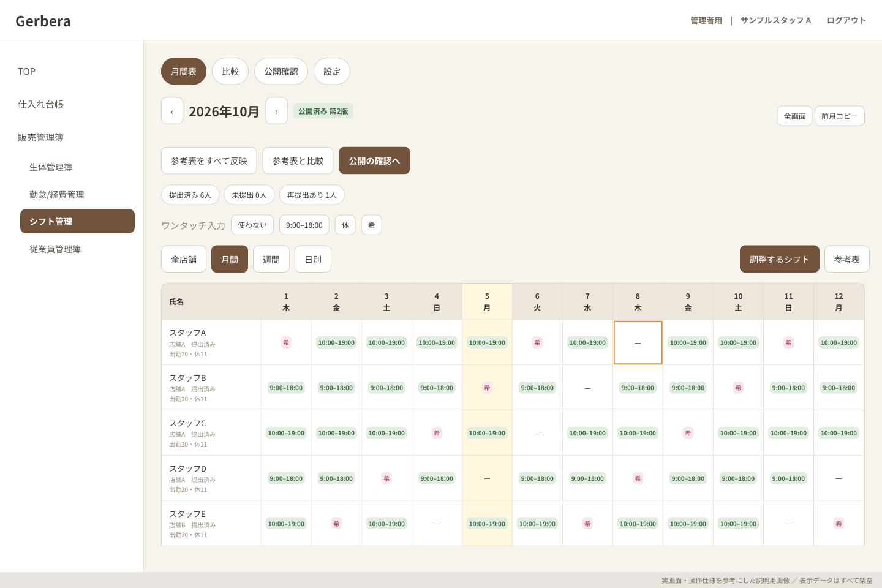Screen dimensions: 882x588
Task: Select the 希 one-touch input chip
Action: click(372, 225)
